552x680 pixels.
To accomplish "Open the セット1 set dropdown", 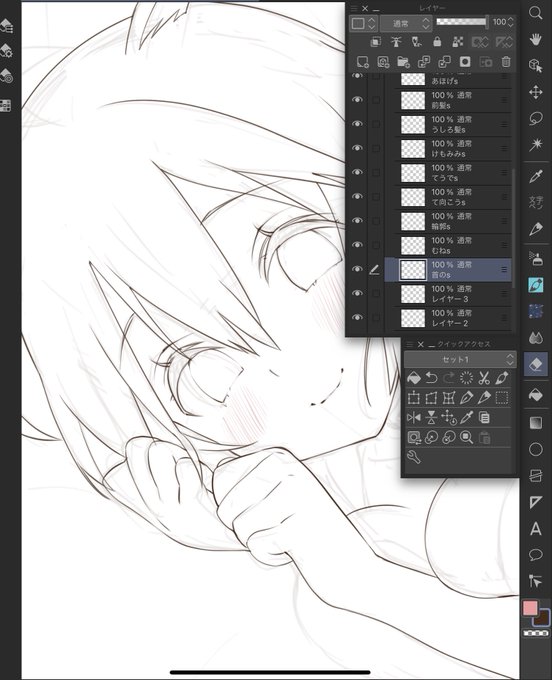I will coord(460,360).
